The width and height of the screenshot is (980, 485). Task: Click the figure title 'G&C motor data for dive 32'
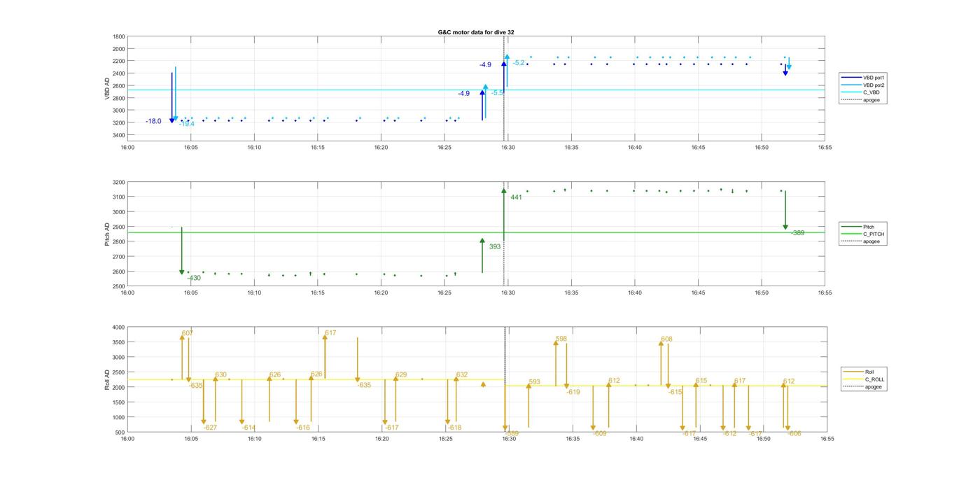tap(476, 32)
